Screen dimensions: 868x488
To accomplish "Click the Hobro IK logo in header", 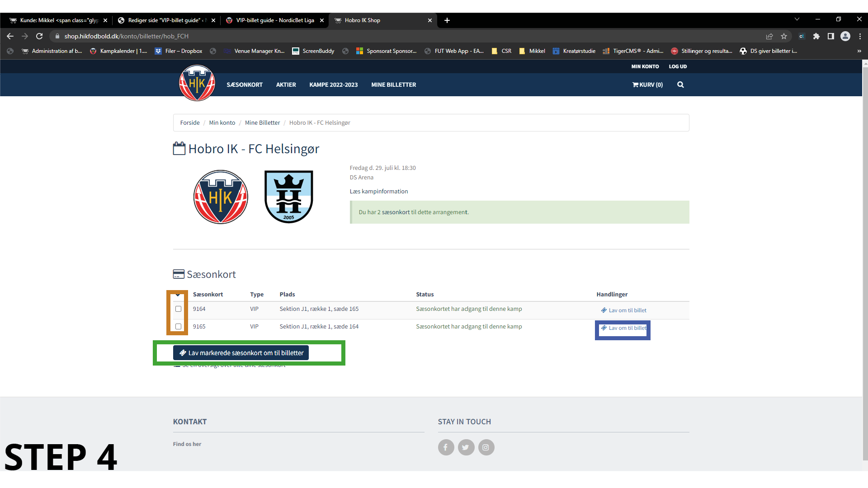I will [x=197, y=83].
